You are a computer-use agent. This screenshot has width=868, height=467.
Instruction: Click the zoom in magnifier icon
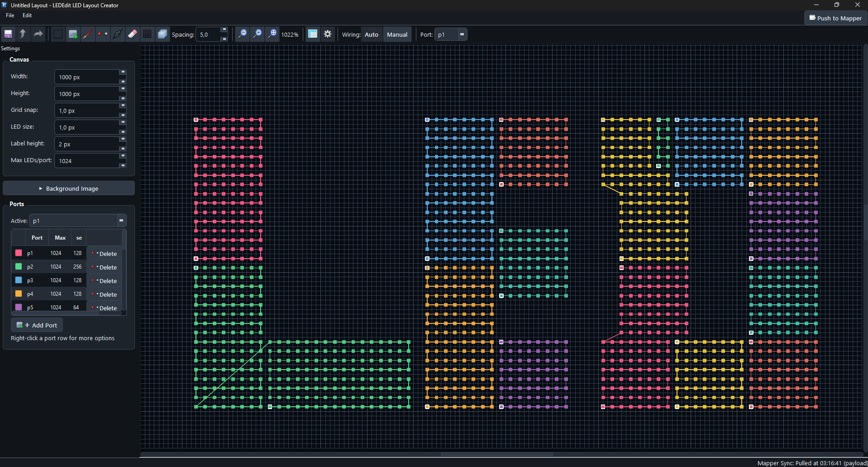(x=258, y=34)
